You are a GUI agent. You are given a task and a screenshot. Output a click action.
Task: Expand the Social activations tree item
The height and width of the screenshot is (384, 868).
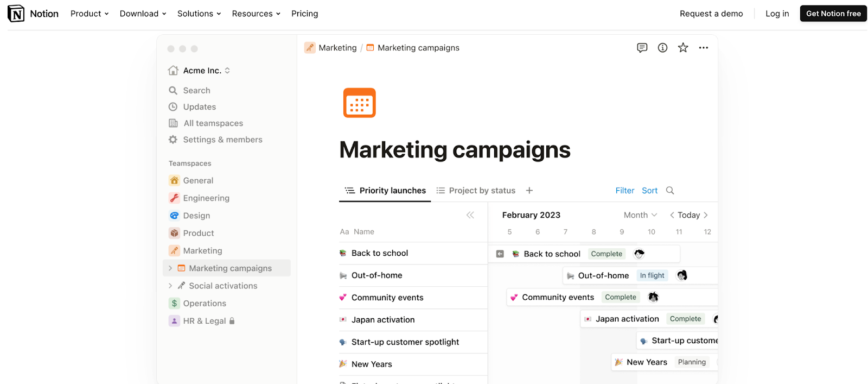click(170, 286)
